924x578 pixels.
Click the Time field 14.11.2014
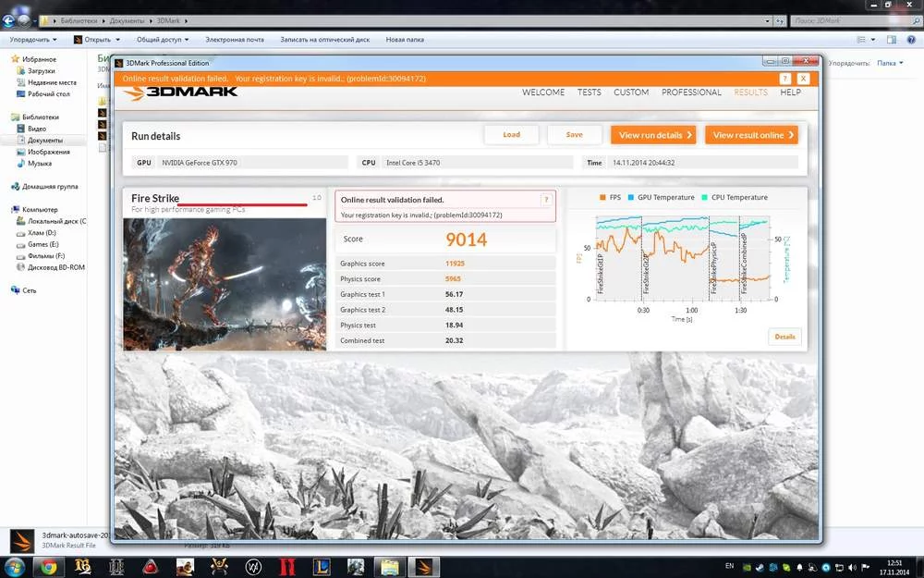pyautogui.click(x=703, y=163)
